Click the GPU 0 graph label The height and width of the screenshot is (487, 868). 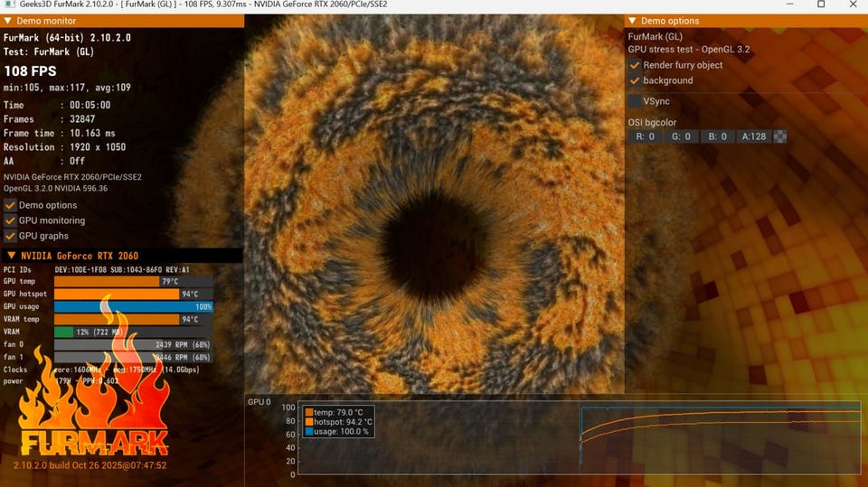[x=259, y=402]
